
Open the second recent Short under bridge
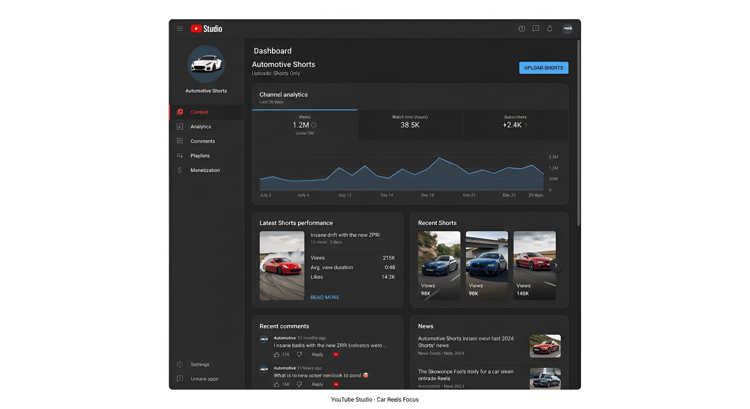point(487,265)
